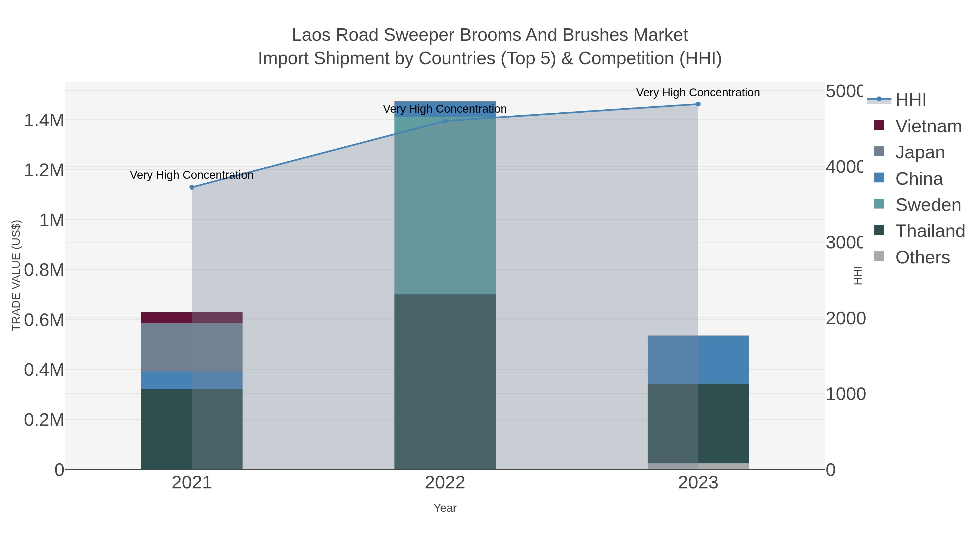Toggle the Thailand legend entry
The image size is (980, 551).
919,231
